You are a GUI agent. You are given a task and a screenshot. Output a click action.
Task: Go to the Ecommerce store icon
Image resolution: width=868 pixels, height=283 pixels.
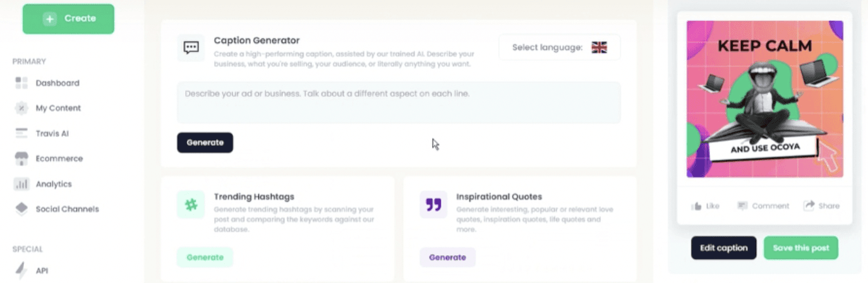[x=21, y=159]
